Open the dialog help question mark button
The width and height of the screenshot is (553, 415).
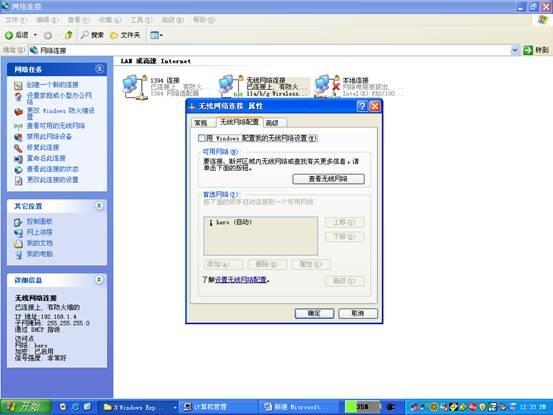[362, 106]
